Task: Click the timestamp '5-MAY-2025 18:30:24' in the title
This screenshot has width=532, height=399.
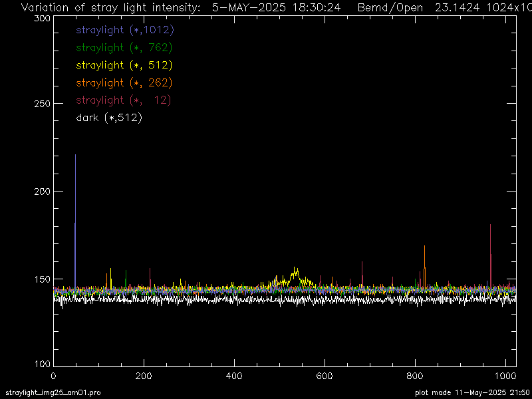Action: pyautogui.click(x=276, y=7)
